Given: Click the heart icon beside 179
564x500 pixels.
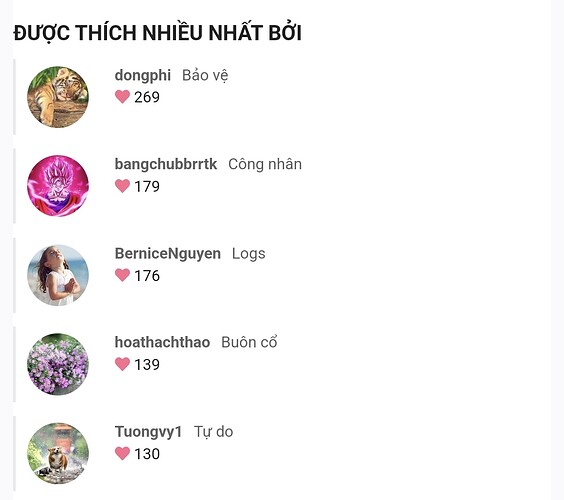Looking at the screenshot, I should [x=122, y=186].
